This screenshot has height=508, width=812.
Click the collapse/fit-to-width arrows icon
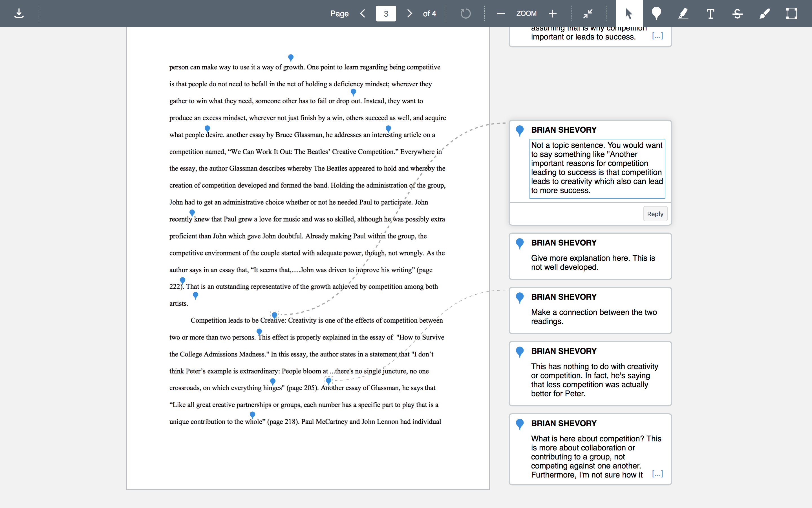click(588, 14)
